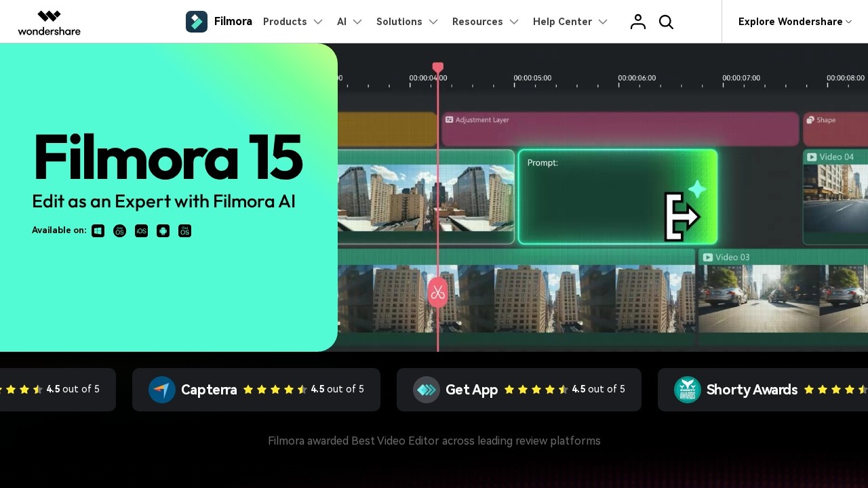
Task: Click the Filmora 15 headline
Action: (167, 157)
